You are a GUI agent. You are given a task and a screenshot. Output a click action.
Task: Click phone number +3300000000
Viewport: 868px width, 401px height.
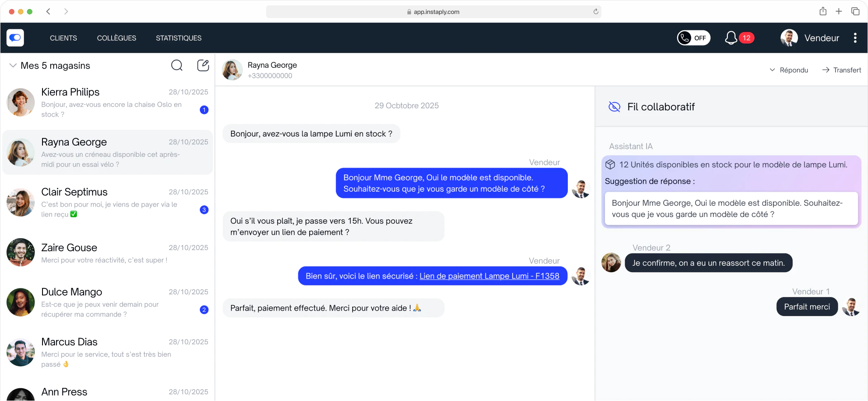[x=270, y=76]
